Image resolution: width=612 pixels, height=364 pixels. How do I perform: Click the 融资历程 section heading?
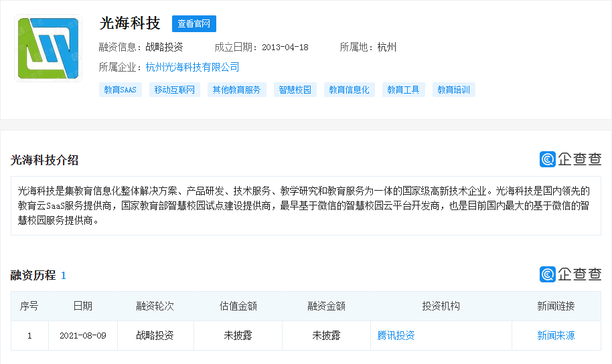click(33, 276)
